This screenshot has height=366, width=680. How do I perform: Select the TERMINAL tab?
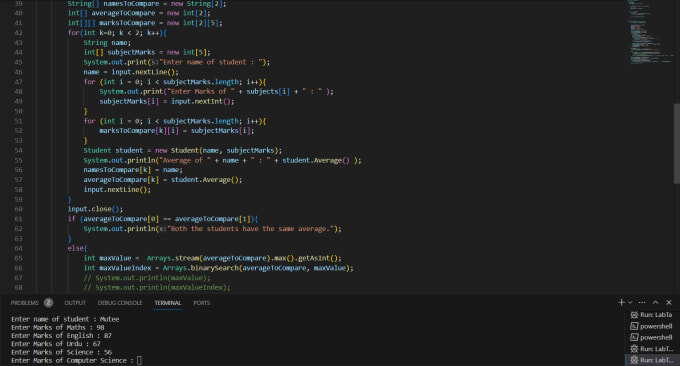167,303
